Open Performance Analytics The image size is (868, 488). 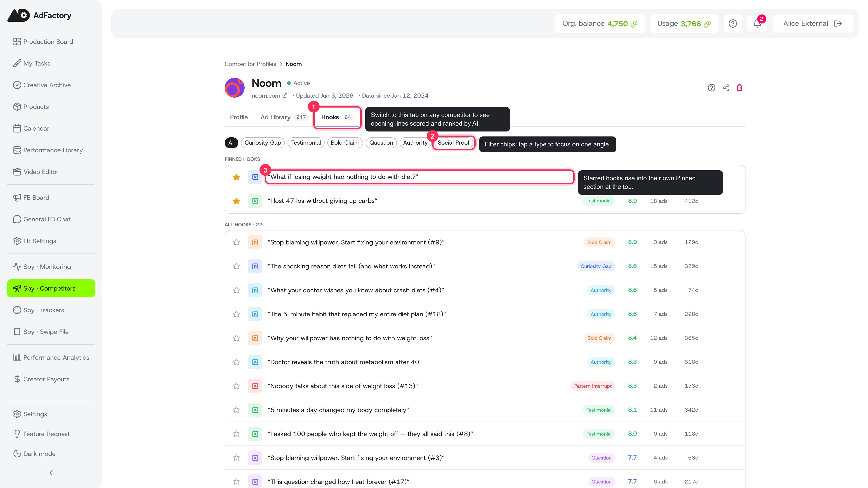tap(51, 357)
